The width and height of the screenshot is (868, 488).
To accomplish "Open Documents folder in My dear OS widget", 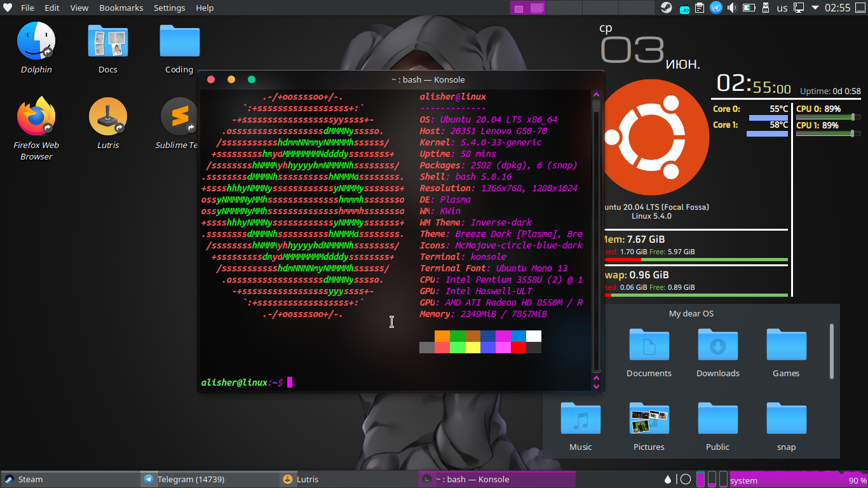I will tap(649, 353).
